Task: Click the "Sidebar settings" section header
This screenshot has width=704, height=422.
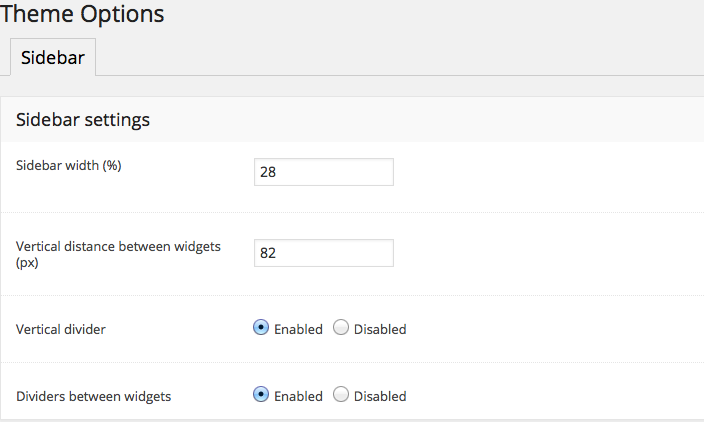Action: click(x=83, y=120)
